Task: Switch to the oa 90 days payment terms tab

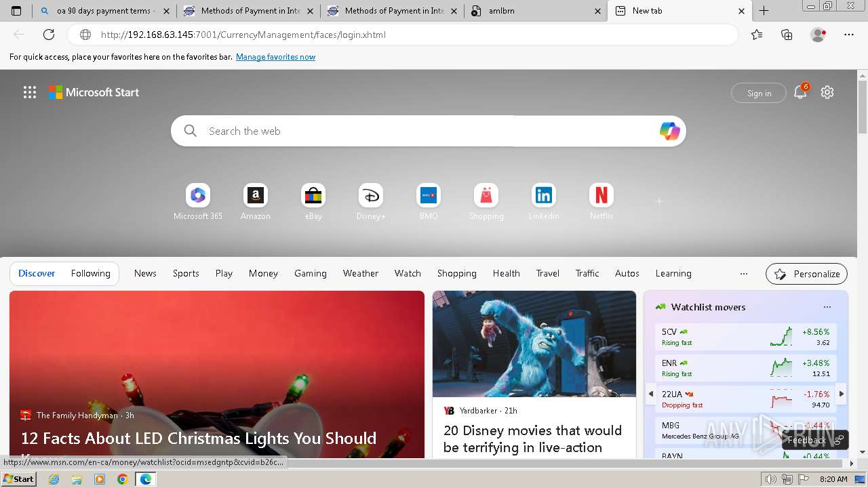Action: point(105,11)
